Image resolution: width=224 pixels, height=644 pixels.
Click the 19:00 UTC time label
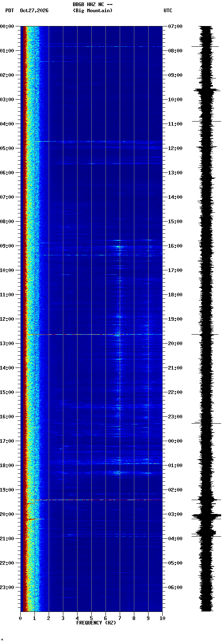coord(175,319)
